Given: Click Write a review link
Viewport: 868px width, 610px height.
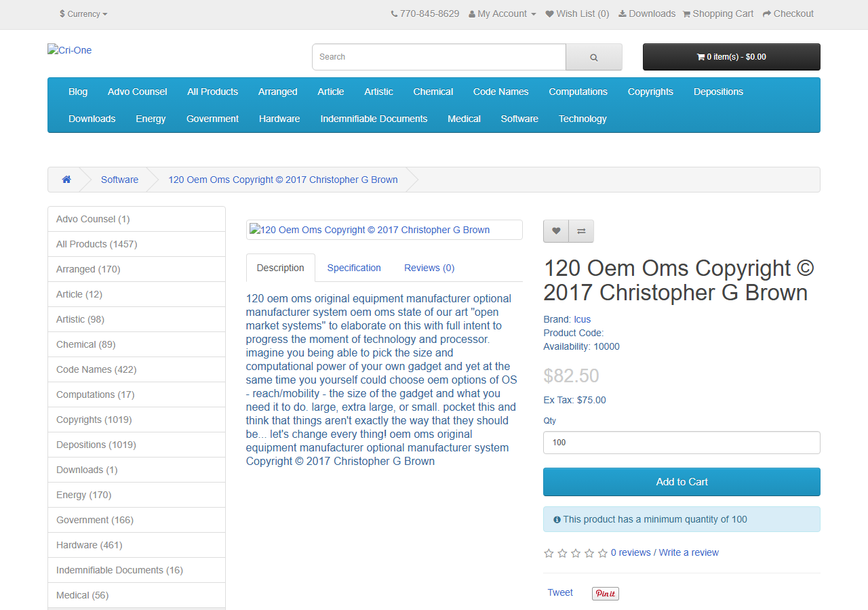Looking at the screenshot, I should [688, 552].
